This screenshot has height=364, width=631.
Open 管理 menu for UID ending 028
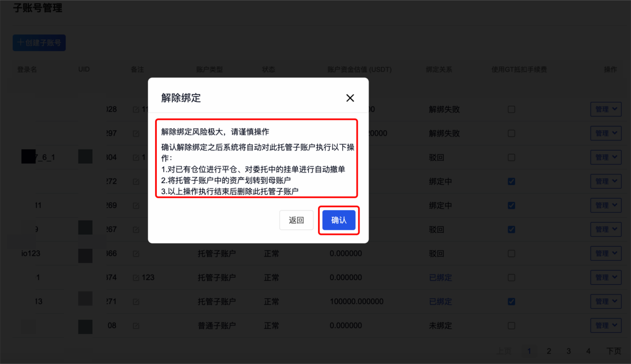(606, 109)
